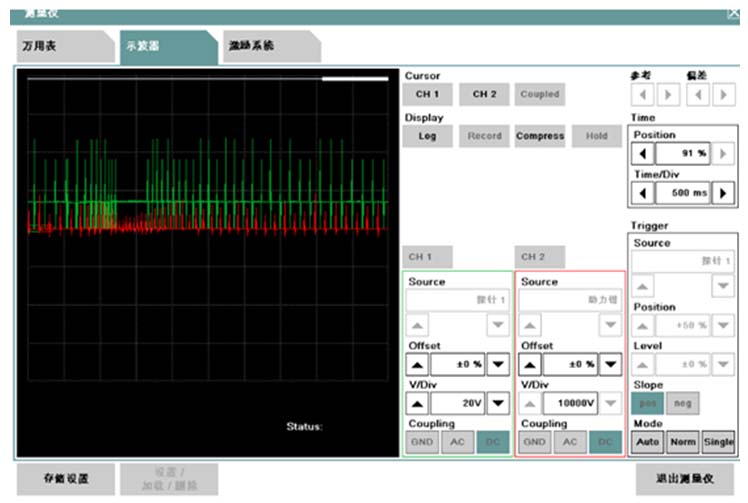748x503 pixels.
Task: Lower CH 1 Offset with down arrow
Action: click(497, 365)
